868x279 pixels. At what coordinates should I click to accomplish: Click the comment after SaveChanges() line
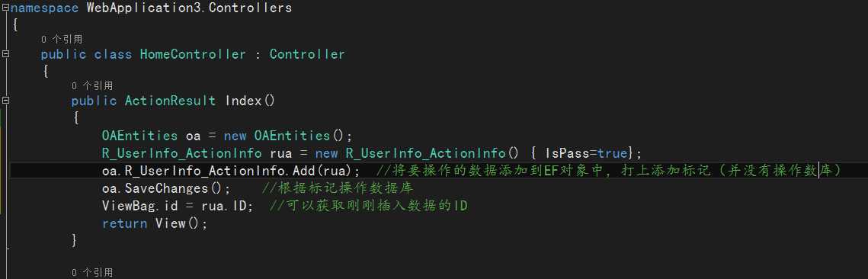click(337, 189)
